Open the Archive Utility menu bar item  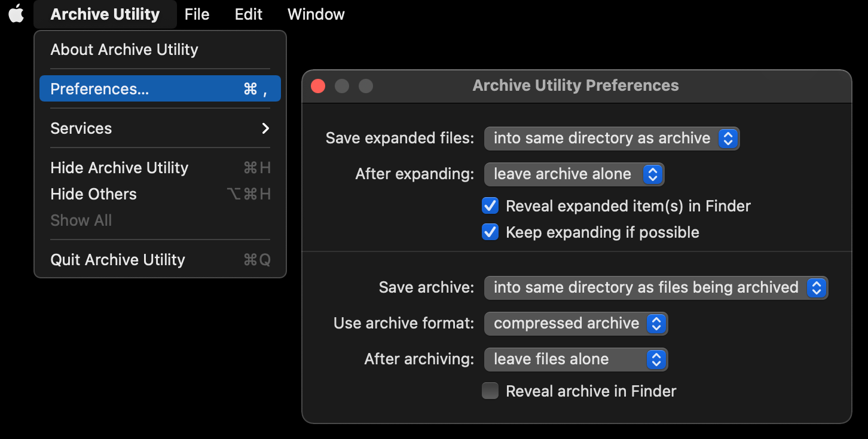105,14
